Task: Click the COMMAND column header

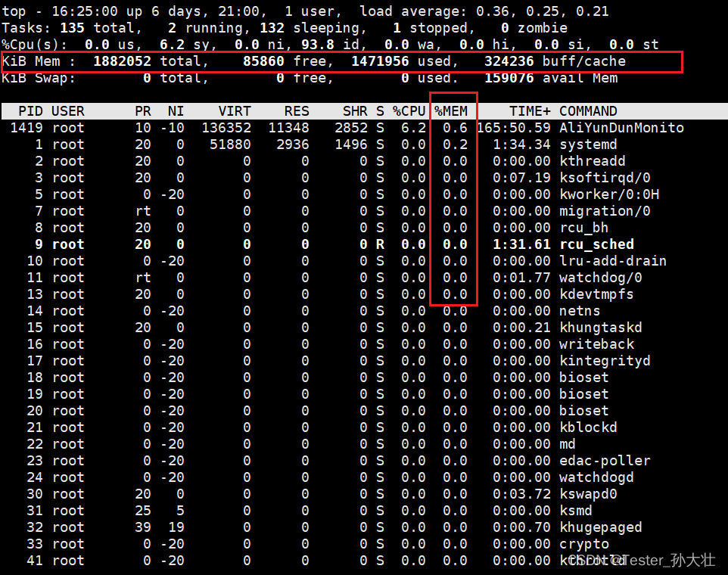Action: pos(588,111)
